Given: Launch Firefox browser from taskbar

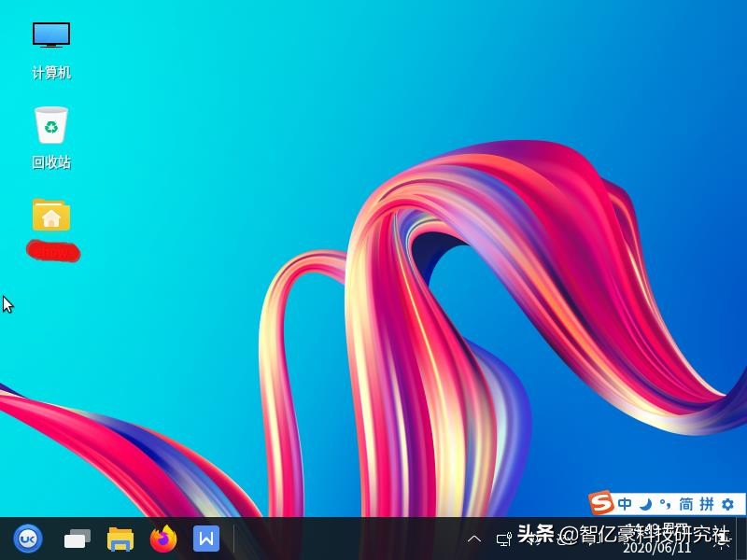Looking at the screenshot, I should [x=163, y=539].
